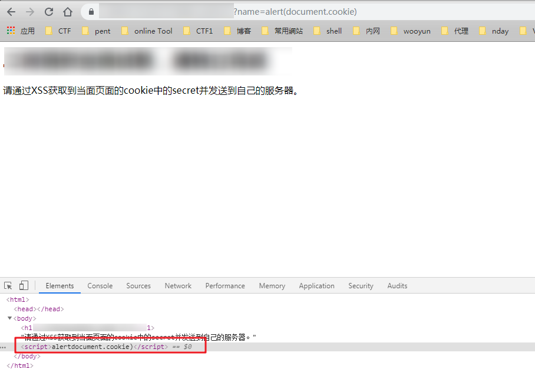Open the online Tool bookmark folder

tap(147, 31)
